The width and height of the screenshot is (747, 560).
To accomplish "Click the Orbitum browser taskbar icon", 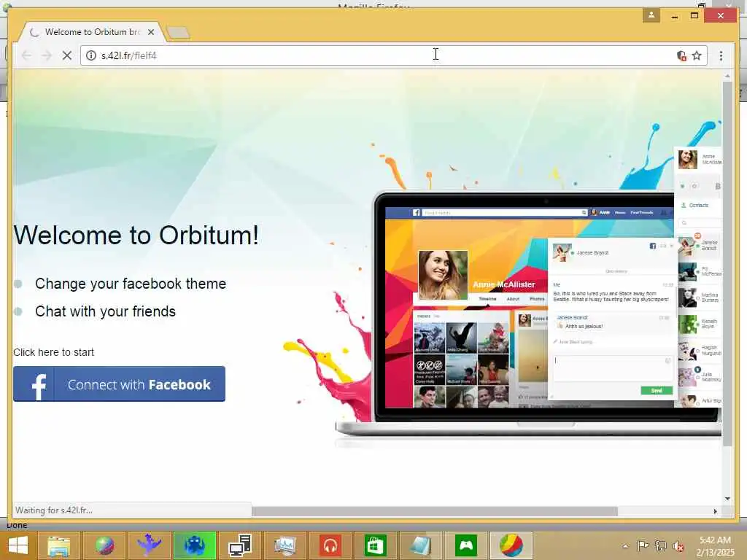I will click(511, 545).
